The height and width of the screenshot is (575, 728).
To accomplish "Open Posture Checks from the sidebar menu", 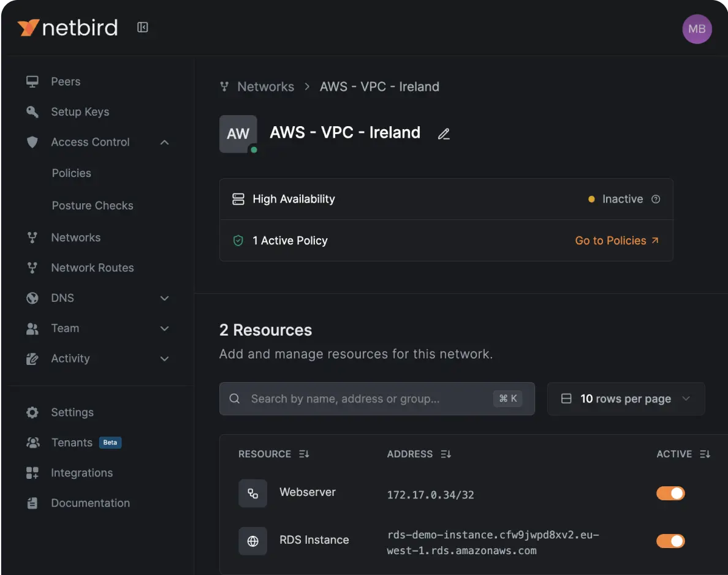I will click(x=92, y=205).
